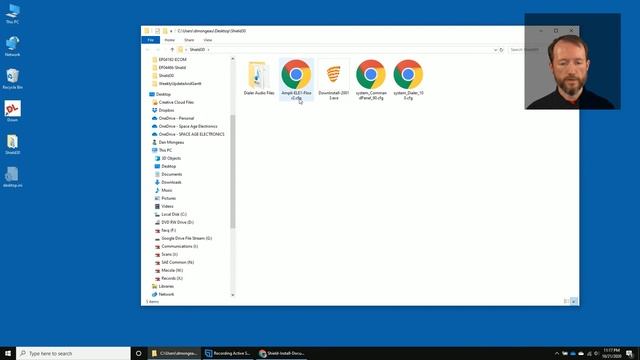This screenshot has height=360, width=640.
Task: Select WeeklyUpdateAndGantt folder in navigation pane
Action: (180, 84)
